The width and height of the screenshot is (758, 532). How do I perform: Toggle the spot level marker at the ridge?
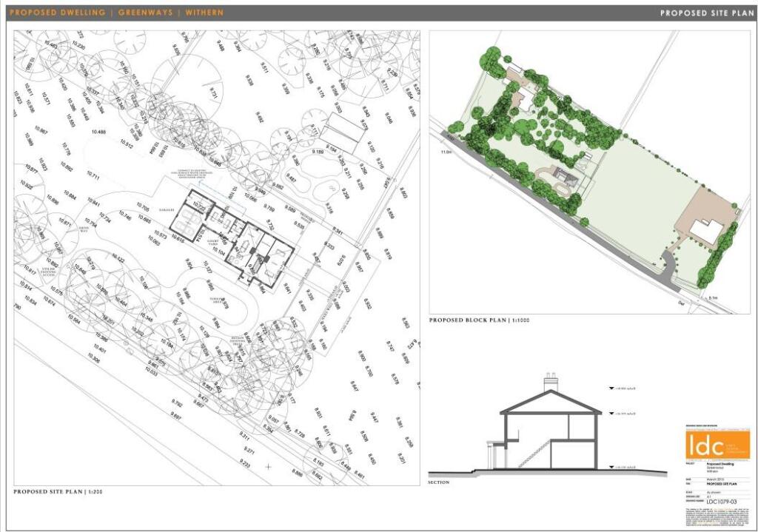611,388
